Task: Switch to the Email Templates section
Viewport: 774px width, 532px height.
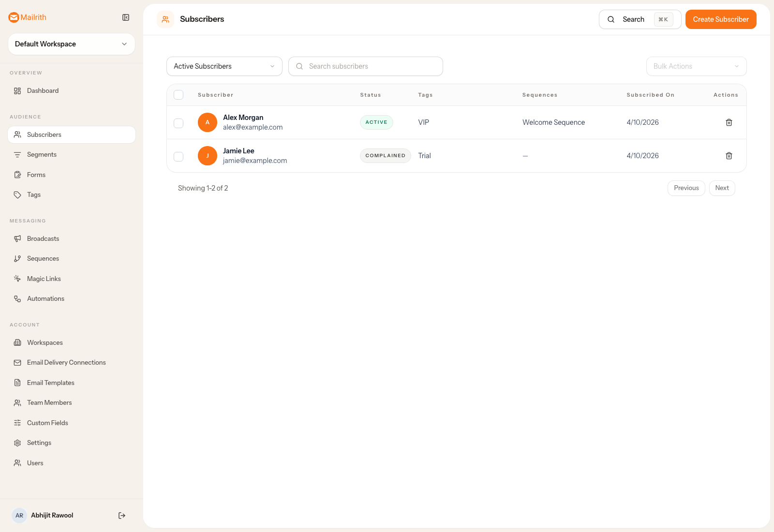Action: (50, 383)
